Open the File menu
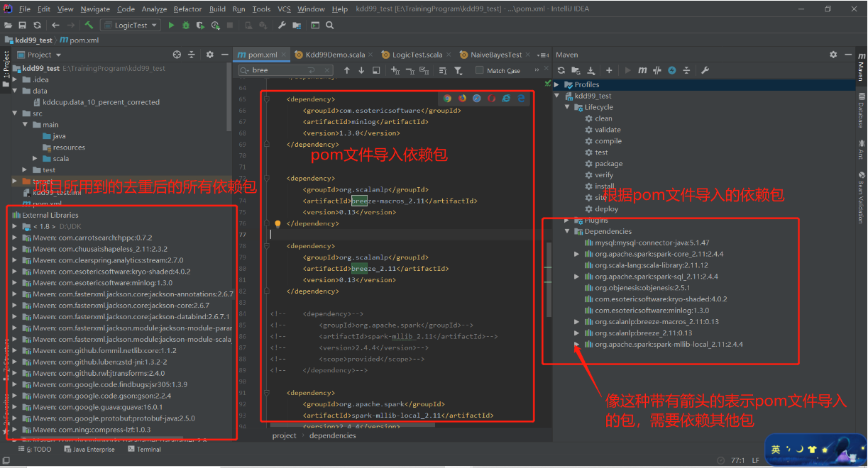868x468 pixels. pos(25,9)
